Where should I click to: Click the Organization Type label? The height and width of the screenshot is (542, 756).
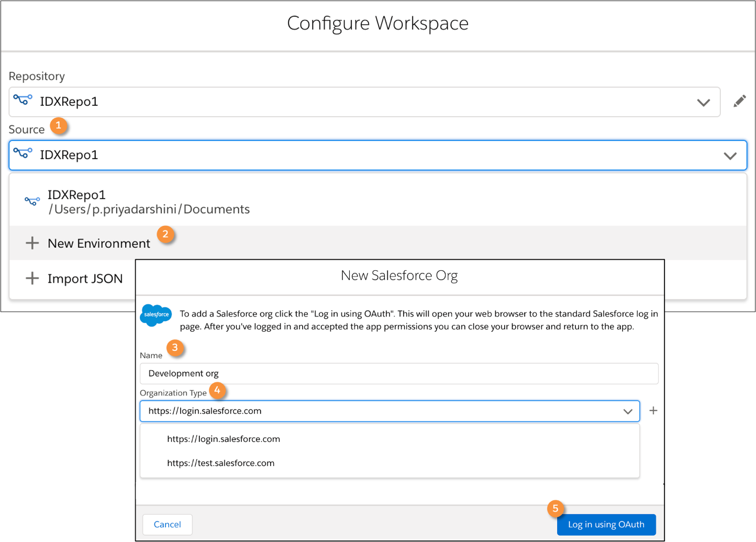click(x=173, y=393)
